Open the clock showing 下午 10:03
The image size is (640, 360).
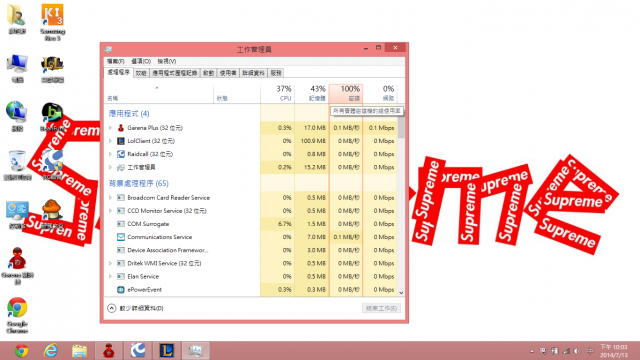point(613,351)
